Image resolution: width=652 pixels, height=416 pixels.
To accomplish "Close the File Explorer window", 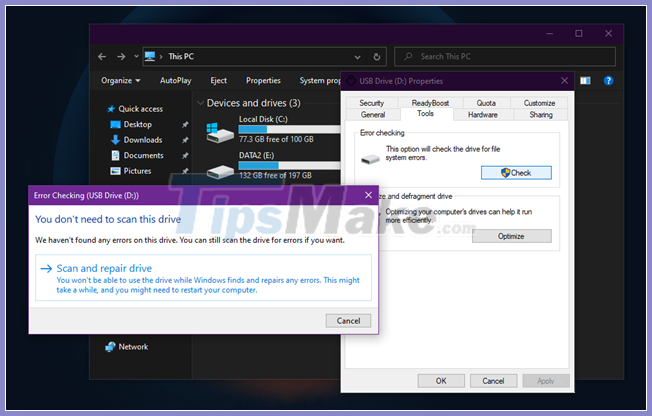I will tap(608, 33).
